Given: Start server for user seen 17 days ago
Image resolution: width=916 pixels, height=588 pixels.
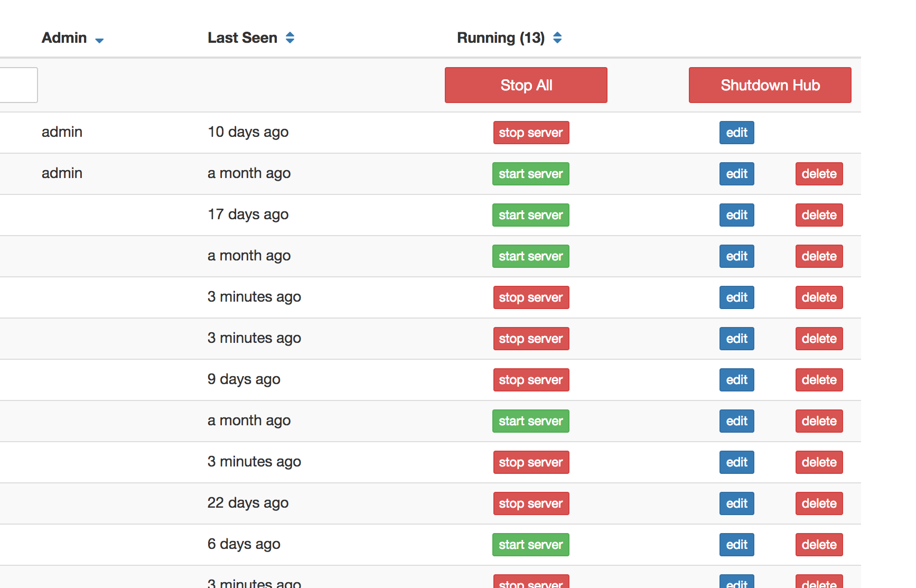Looking at the screenshot, I should [x=531, y=215].
